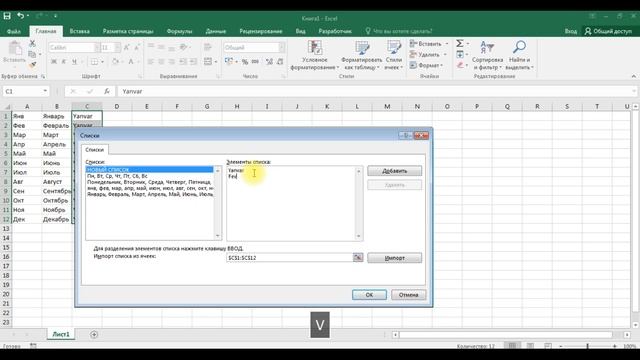Collapse the ribbon with the chevron arrow
The width and height of the screenshot is (640, 360).
(x=633, y=76)
